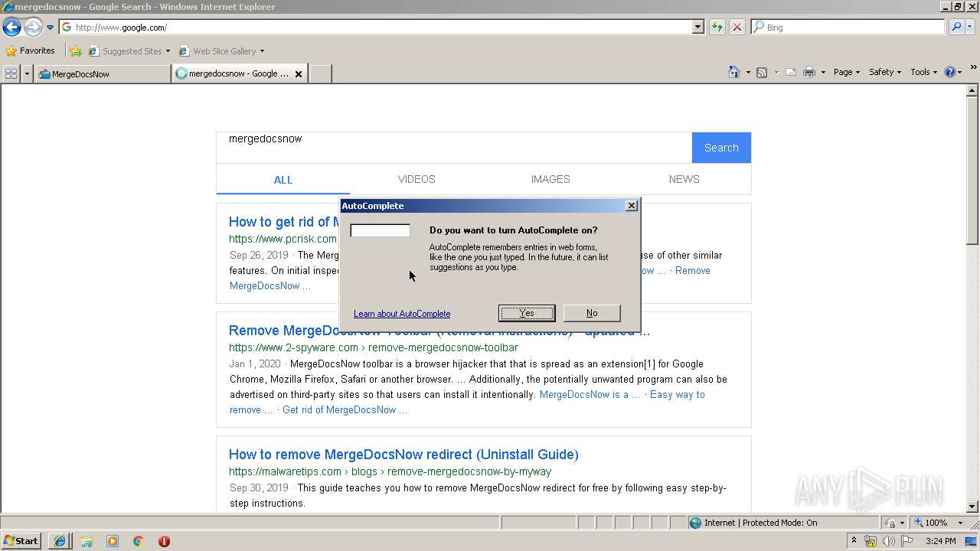Click Internet Explorer taskbar icon
Viewport: 980px width, 551px height.
point(60,541)
